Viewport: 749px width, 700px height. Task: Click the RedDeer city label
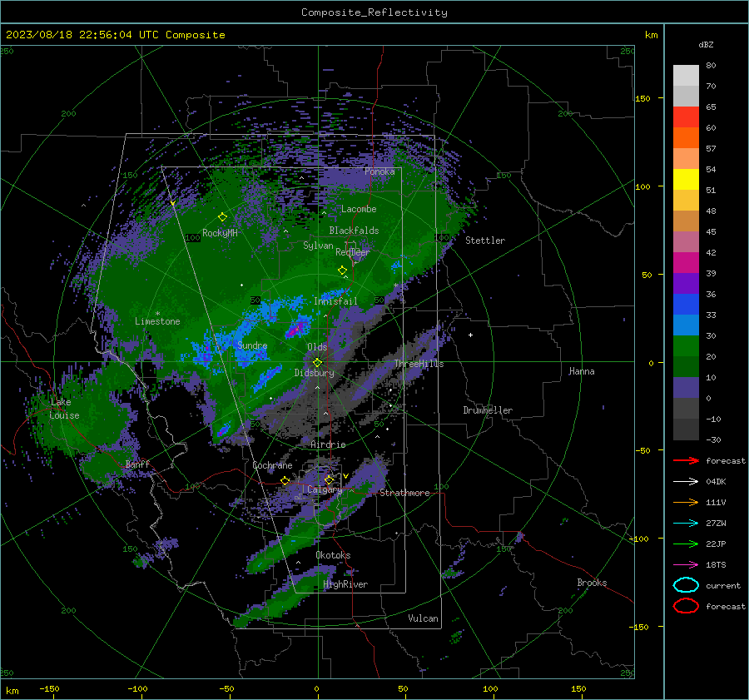[x=353, y=252]
